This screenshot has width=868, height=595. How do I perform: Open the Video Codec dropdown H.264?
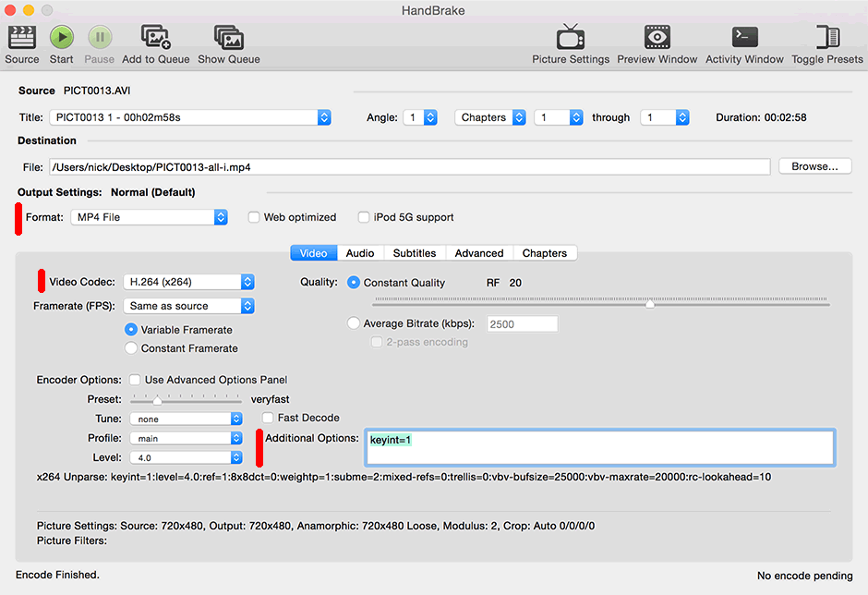tap(188, 282)
